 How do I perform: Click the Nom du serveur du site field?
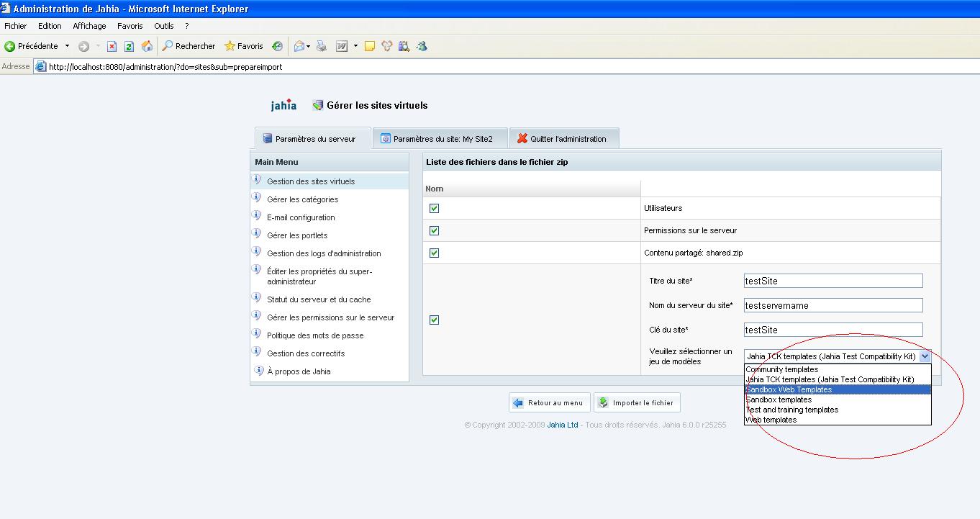[833, 305]
